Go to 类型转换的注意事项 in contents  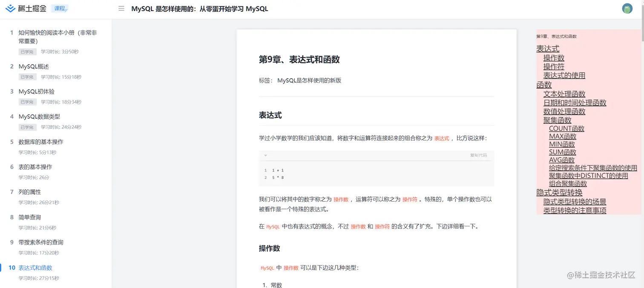click(x=575, y=210)
